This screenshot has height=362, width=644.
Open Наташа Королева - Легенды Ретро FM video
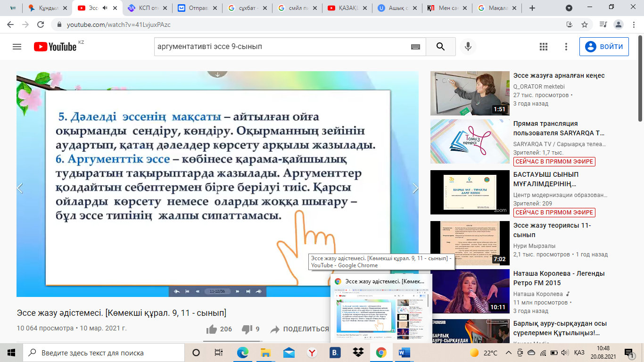point(559,278)
